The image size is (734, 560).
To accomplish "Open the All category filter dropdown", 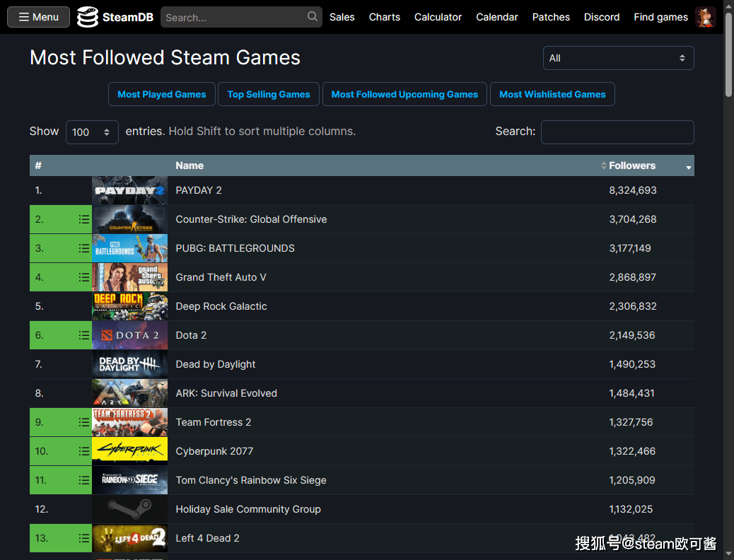I will (x=617, y=57).
